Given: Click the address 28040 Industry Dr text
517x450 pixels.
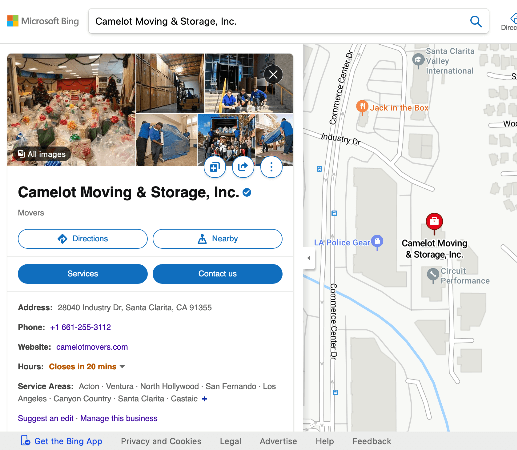Looking at the screenshot, I should coord(135,307).
